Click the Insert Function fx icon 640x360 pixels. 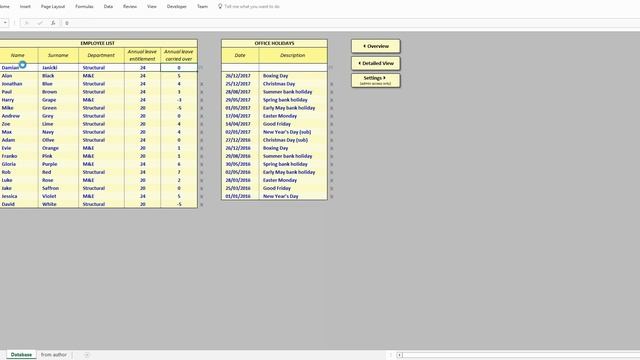click(x=53, y=23)
